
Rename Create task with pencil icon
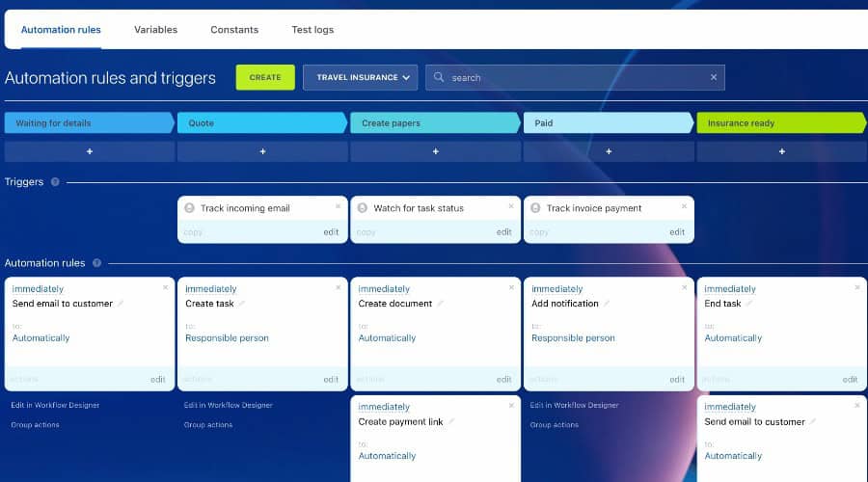(x=241, y=304)
